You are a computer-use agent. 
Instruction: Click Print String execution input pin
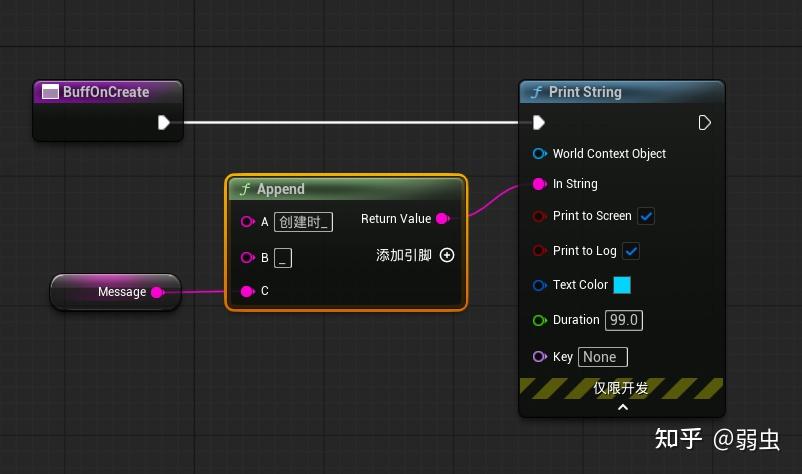[x=539, y=123]
